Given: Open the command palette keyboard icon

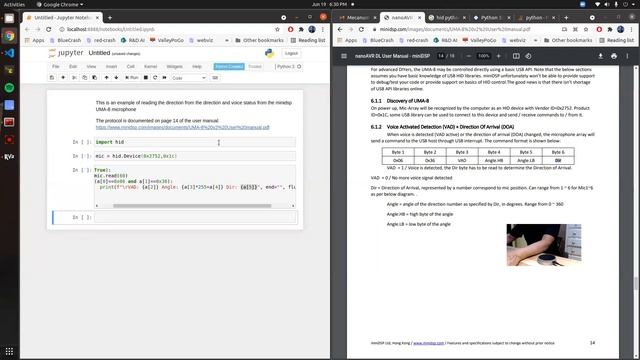Looking at the screenshot, I should pyautogui.click(x=215, y=78).
